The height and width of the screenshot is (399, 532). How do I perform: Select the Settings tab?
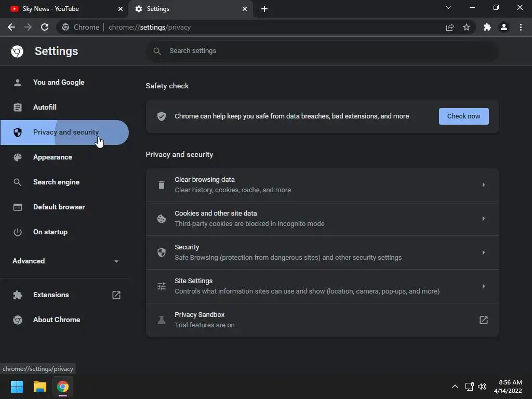190,9
